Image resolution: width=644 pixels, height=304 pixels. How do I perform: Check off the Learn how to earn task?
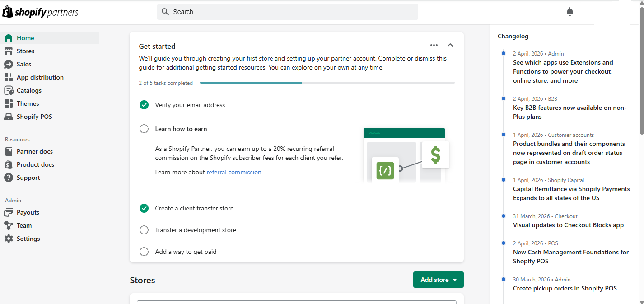pyautogui.click(x=144, y=128)
